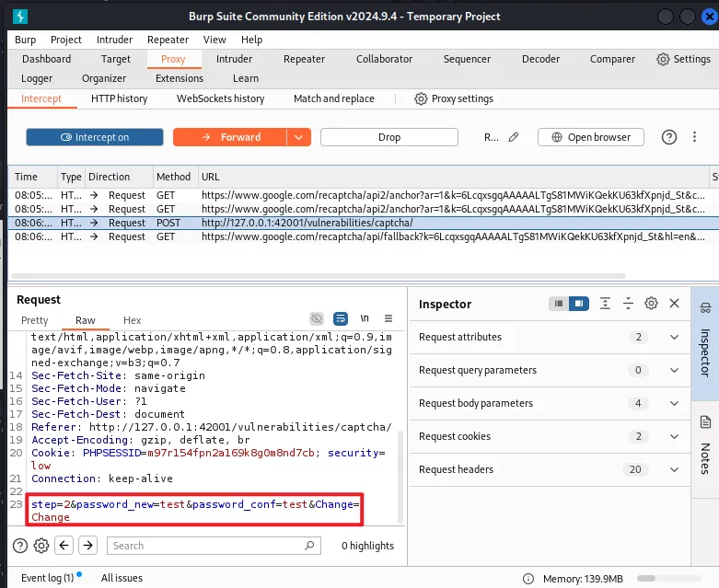Toggle the Intercept on button
719x588 pixels.
click(x=95, y=137)
